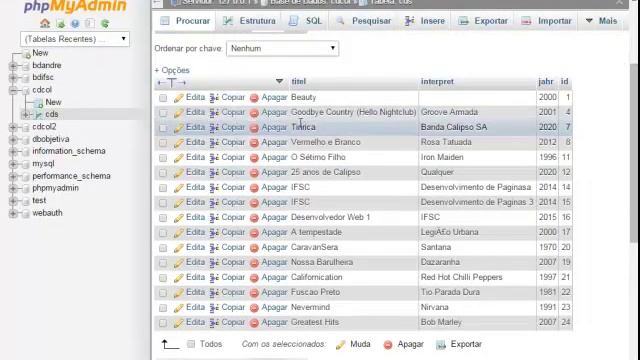Click red delete icon in Iron Maiden row

tap(254, 158)
